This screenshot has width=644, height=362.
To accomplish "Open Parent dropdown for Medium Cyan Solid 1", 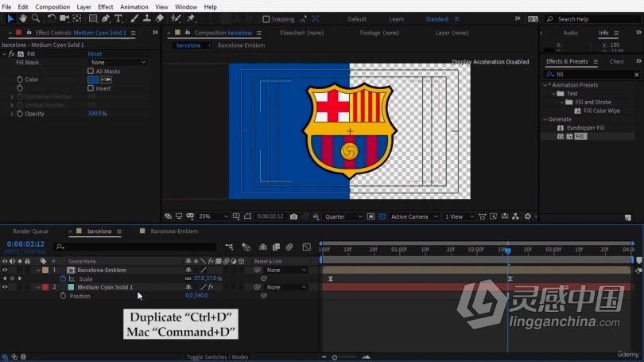I will coord(286,287).
